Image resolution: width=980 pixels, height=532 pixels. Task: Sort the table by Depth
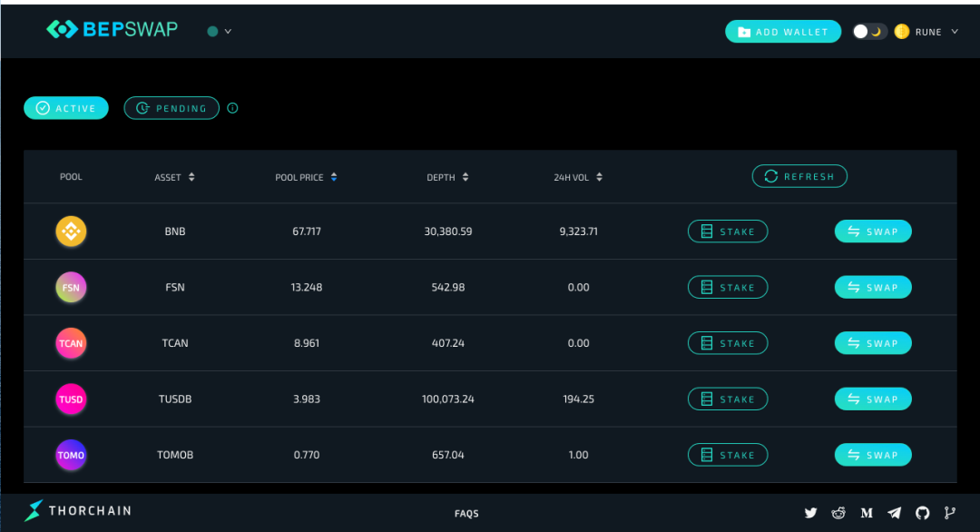465,177
